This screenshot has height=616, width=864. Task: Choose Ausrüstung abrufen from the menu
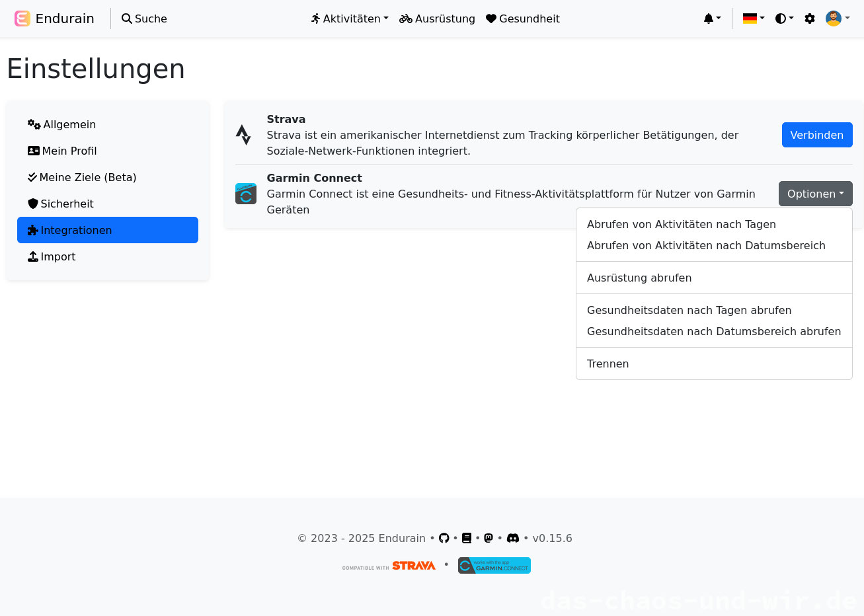[639, 278]
